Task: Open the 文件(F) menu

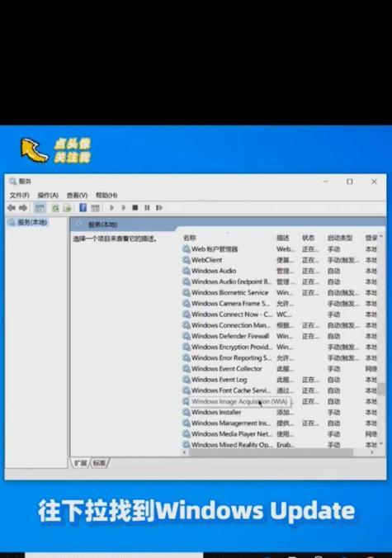Action: 19,195
